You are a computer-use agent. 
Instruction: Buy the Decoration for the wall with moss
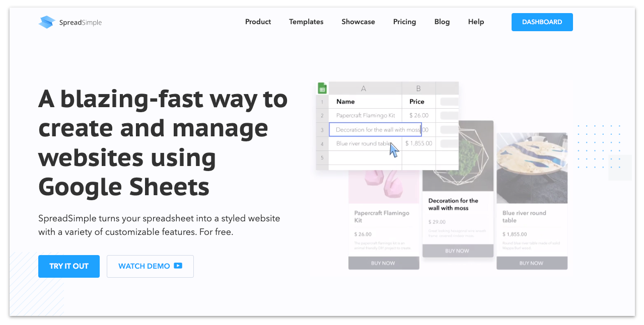[458, 251]
